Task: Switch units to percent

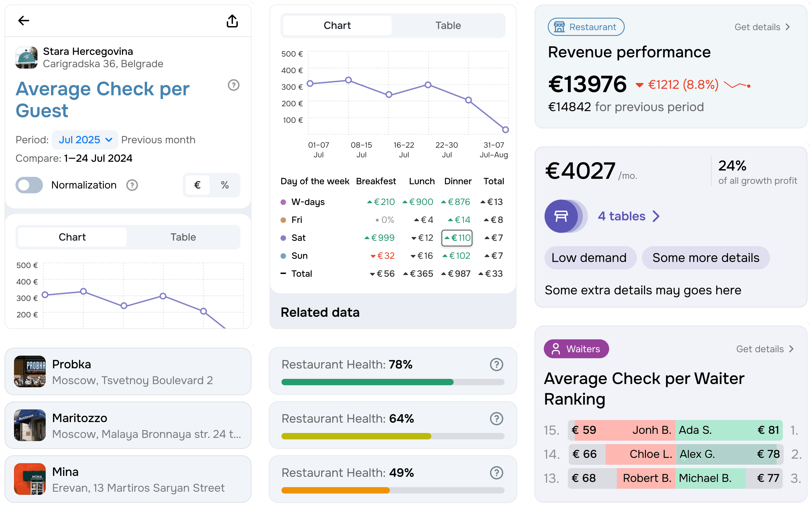Action: tap(225, 185)
